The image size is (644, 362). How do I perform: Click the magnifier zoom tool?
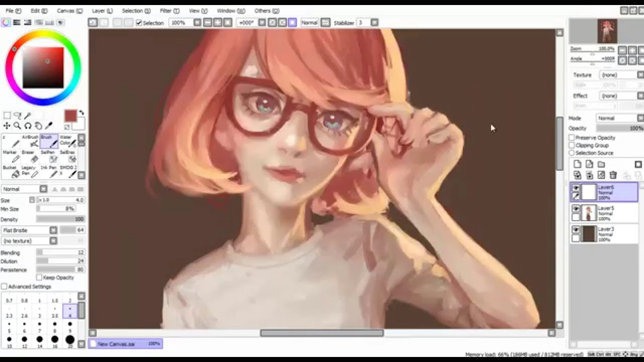click(17, 126)
